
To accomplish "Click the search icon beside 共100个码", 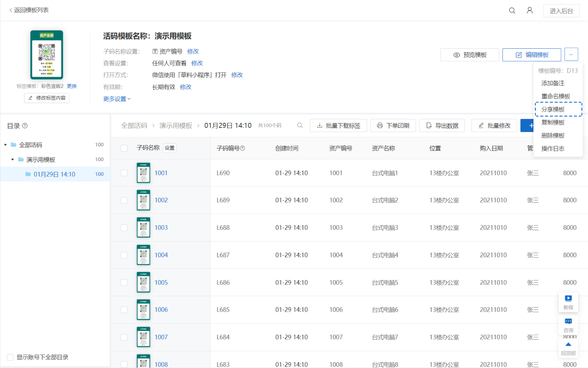I will tap(300, 126).
